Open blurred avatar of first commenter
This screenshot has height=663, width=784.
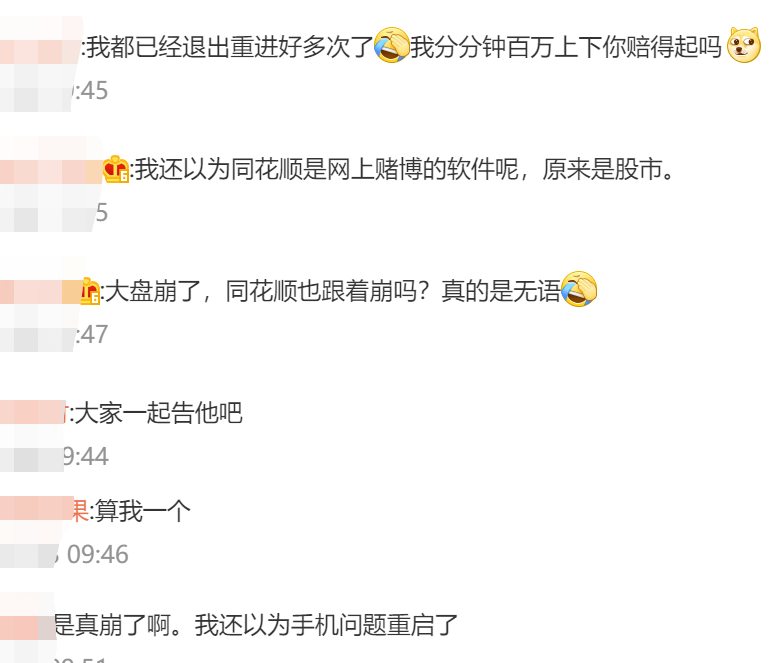point(40,64)
